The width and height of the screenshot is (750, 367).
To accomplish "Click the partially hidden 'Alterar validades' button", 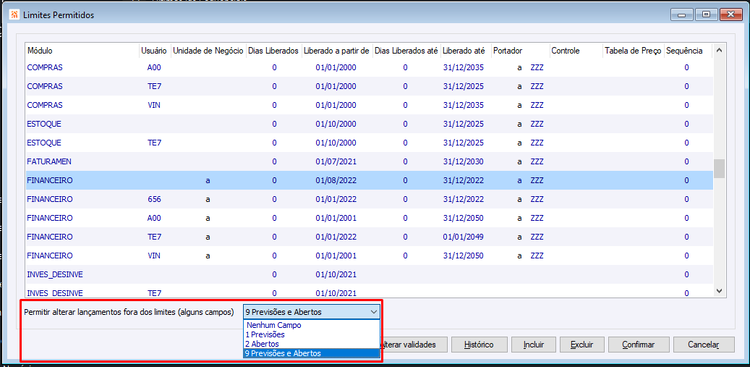I will pos(414,345).
